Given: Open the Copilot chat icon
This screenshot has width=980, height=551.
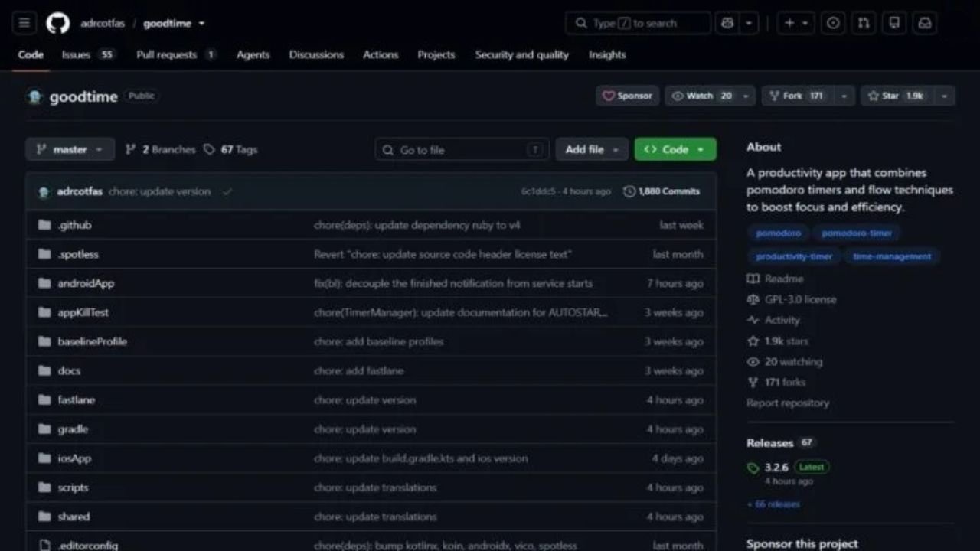Looking at the screenshot, I should (726, 23).
